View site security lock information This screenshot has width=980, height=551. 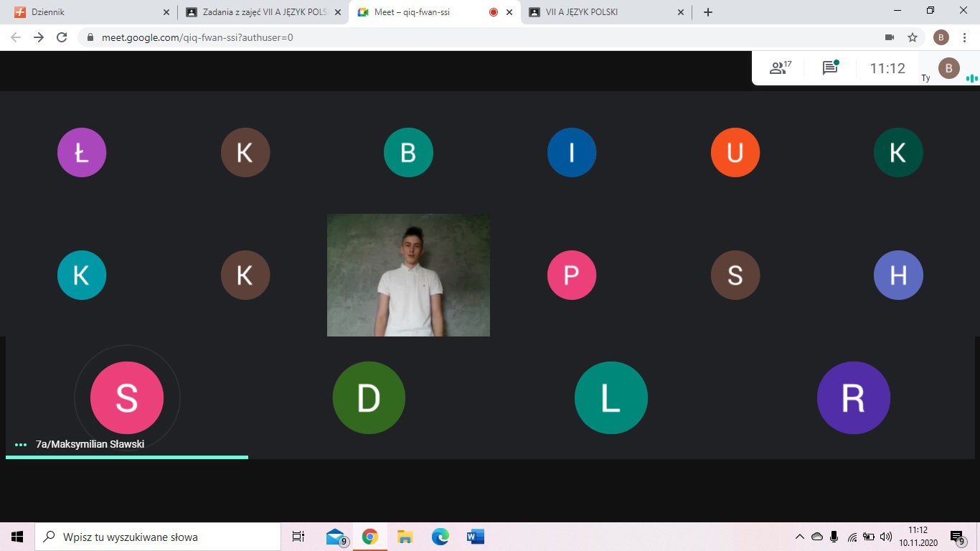90,37
